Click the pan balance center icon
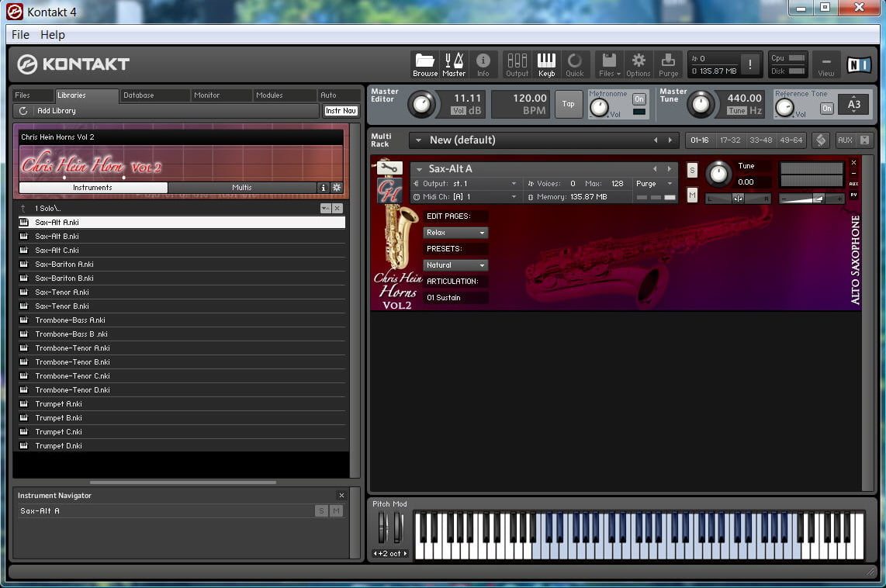 tap(738, 199)
